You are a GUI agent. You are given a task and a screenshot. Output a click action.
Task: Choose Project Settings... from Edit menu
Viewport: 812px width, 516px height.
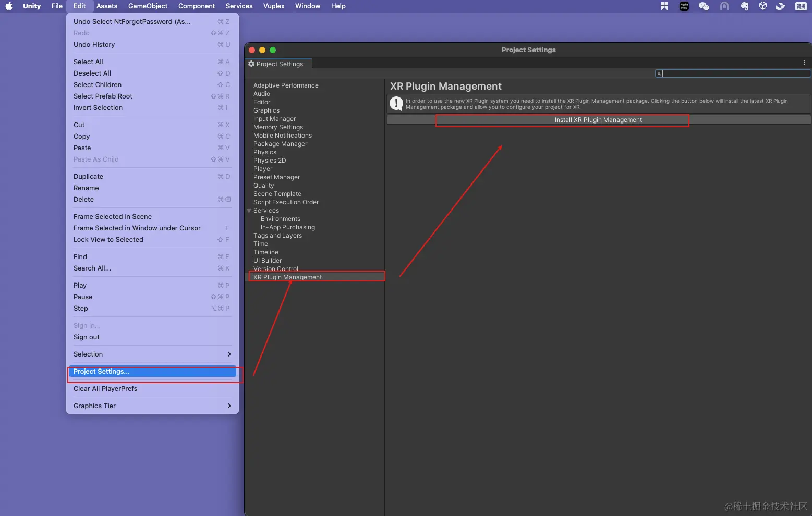(x=152, y=372)
